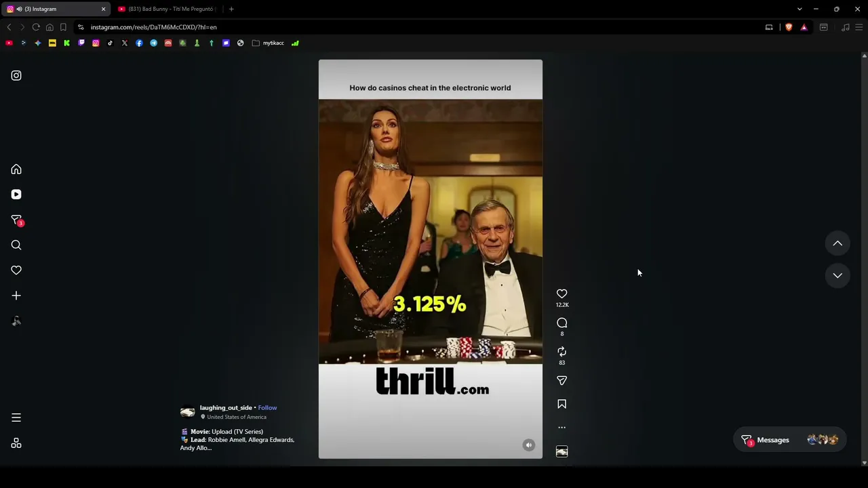Open laughing_out_side's avatar
The height and width of the screenshot is (488, 868).
pos(188,412)
